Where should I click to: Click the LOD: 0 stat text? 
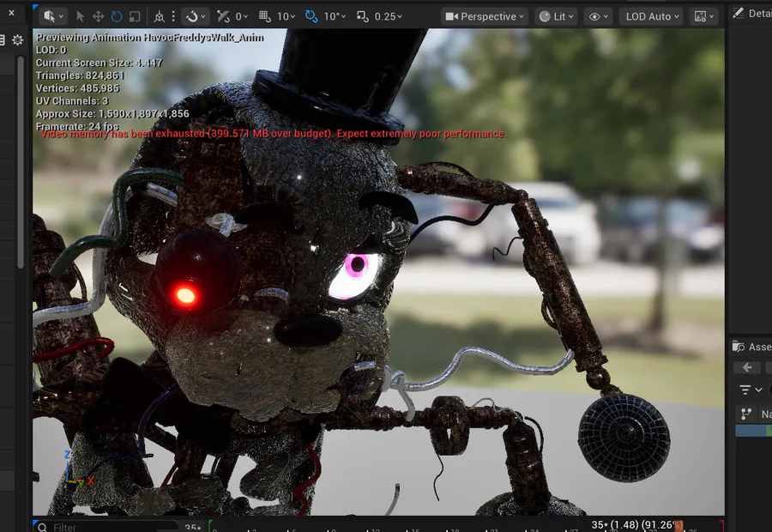pyautogui.click(x=51, y=50)
